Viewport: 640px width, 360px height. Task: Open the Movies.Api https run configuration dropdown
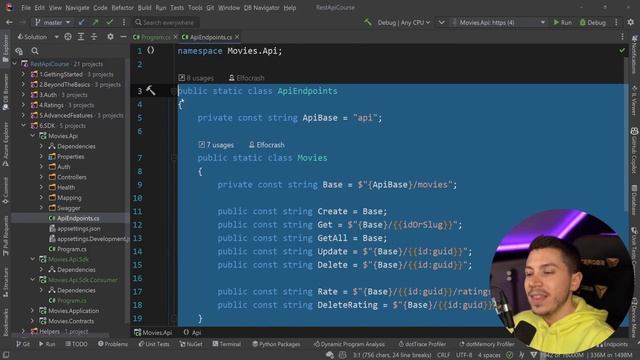[499, 22]
